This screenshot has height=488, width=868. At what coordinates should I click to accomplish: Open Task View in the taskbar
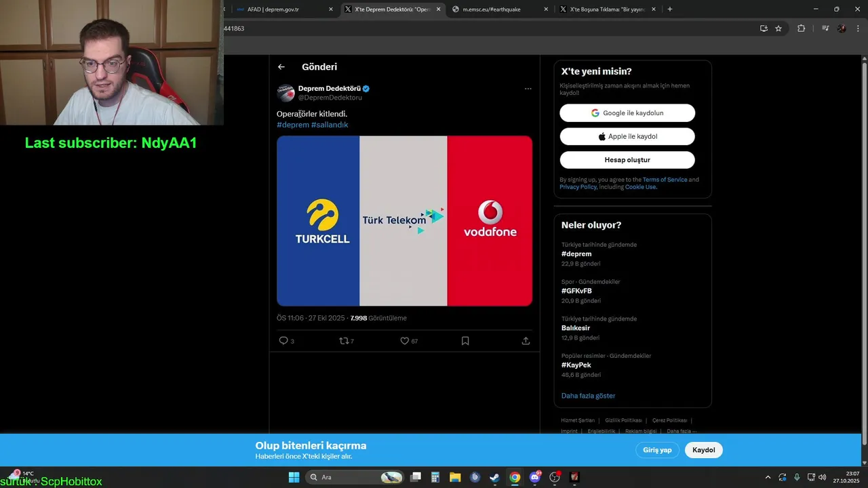(x=416, y=477)
